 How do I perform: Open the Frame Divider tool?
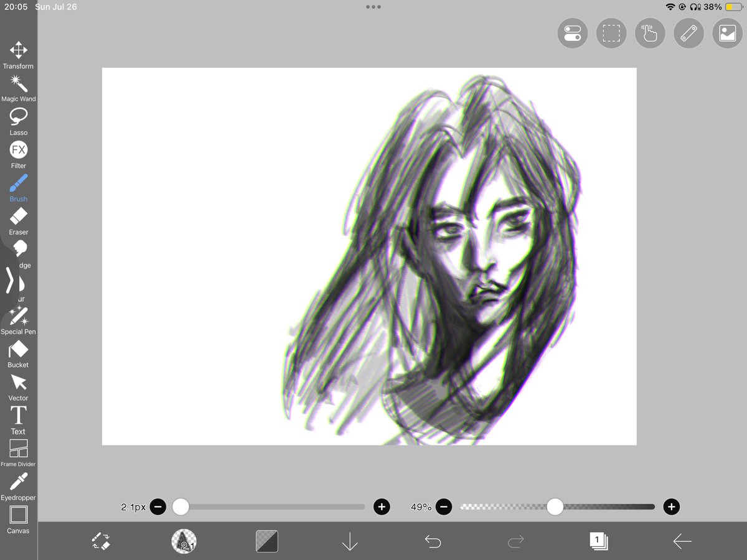pos(18,454)
